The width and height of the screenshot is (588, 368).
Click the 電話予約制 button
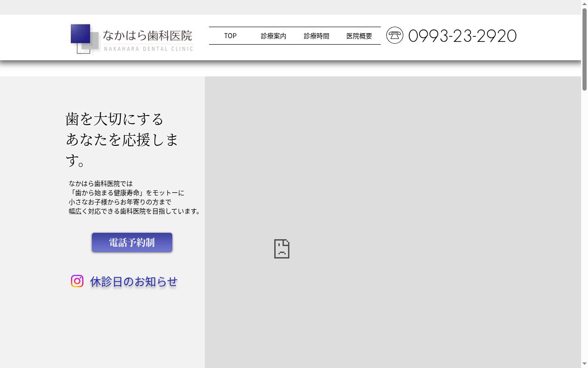(132, 242)
